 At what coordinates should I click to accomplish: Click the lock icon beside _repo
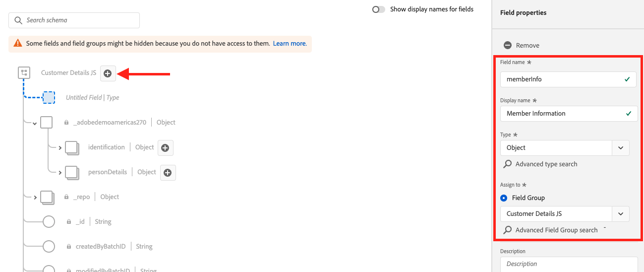[x=66, y=197]
